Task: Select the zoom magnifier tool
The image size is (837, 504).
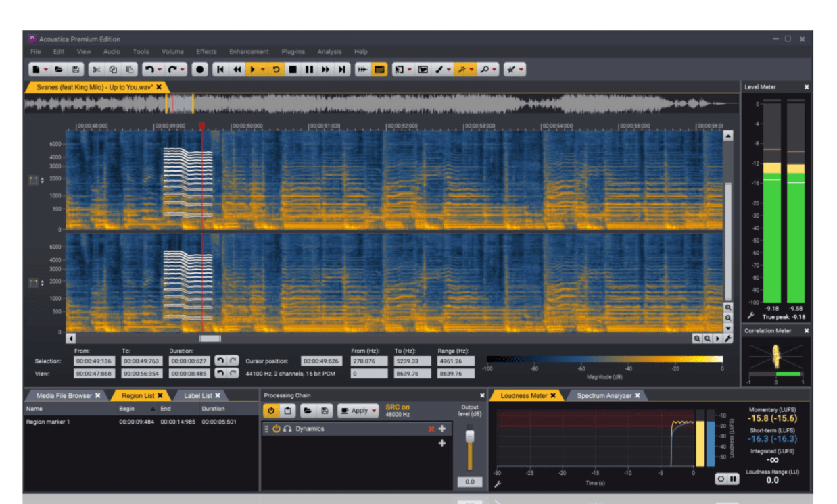Action: click(x=485, y=69)
